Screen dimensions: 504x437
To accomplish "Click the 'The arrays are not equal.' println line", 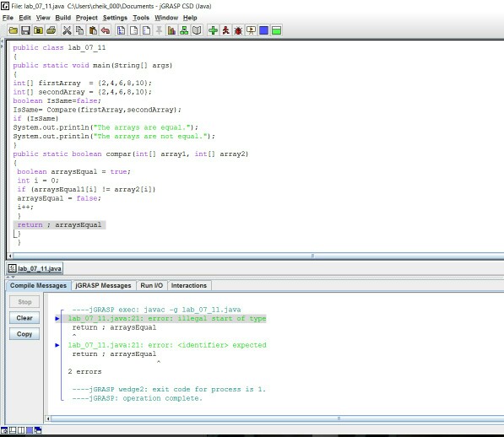I will click(114, 136).
